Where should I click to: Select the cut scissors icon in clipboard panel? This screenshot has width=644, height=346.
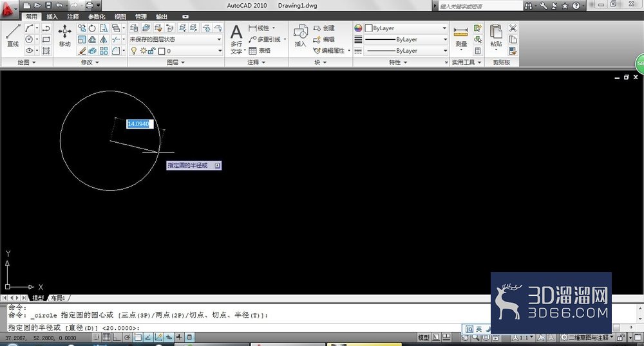coord(513,28)
